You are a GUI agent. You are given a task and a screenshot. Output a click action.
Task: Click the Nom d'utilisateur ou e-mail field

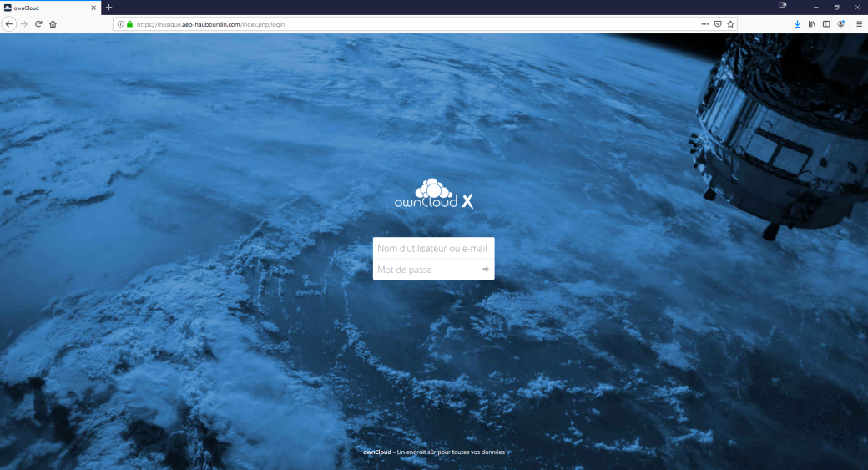coord(433,248)
